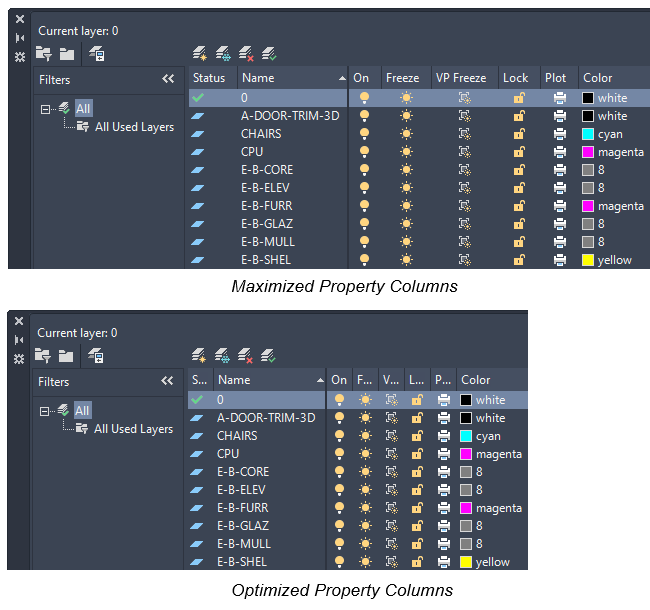Click plot printer icon for E-B-FURR, lower panel
This screenshot has width=650, height=610.
(x=444, y=508)
